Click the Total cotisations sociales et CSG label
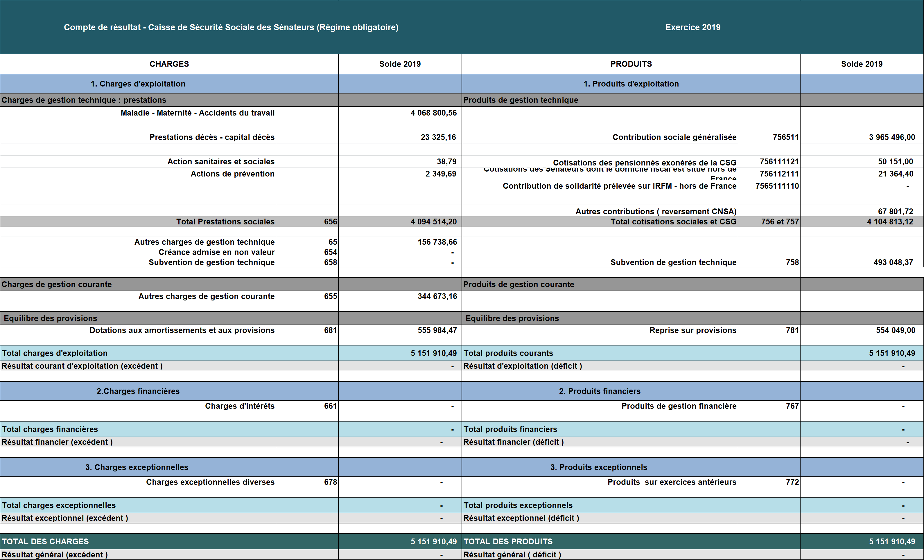Viewport: 924px width, 560px height. [x=673, y=222]
